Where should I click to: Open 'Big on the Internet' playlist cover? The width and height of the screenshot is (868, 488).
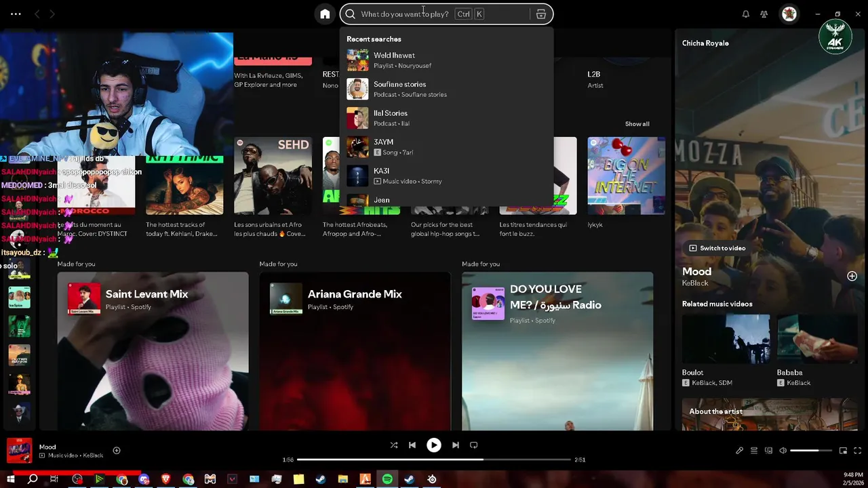[626, 176]
